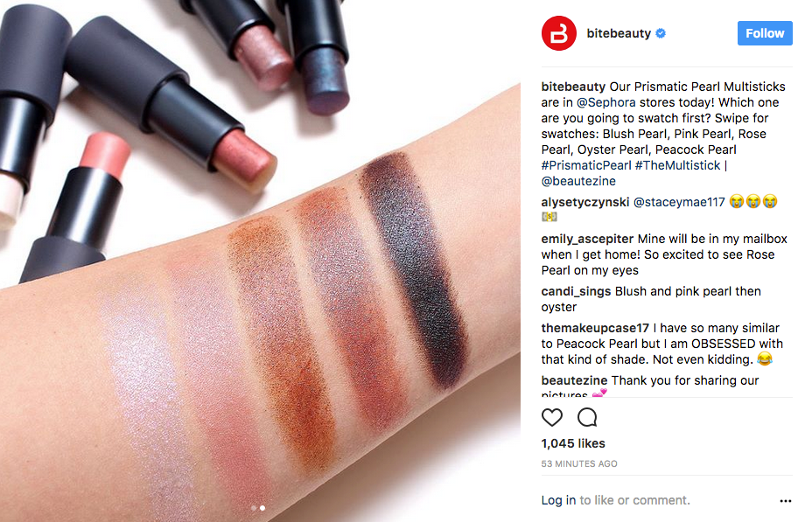This screenshot has height=522, width=812.
Task: Click the bitebeauty red profile avatar
Action: tap(559, 33)
